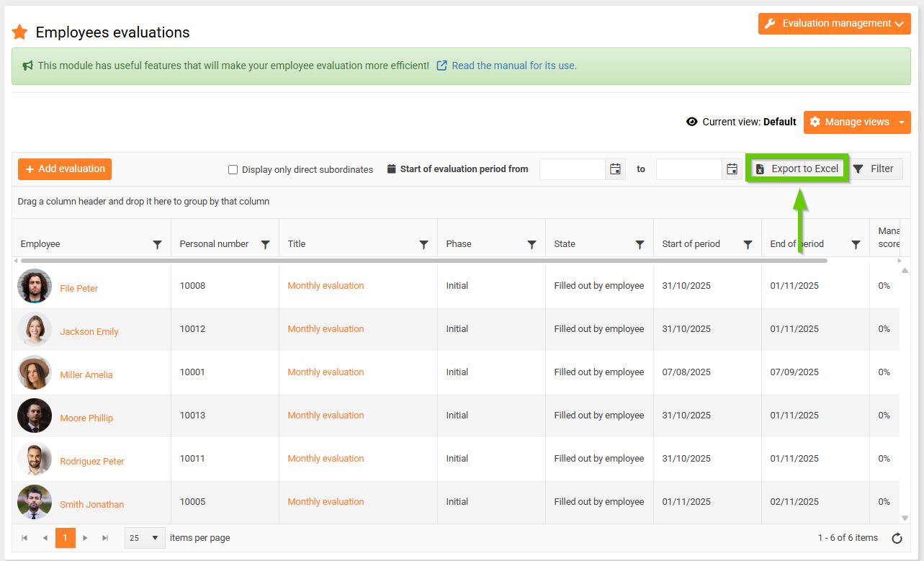Go to the last page of results
The width and height of the screenshot is (924, 561).
(105, 538)
